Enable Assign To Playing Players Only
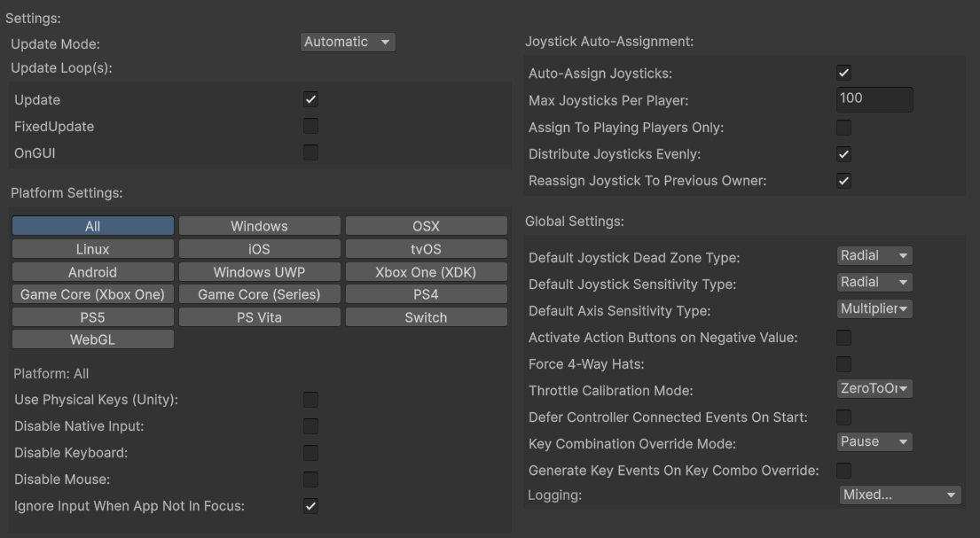Image resolution: width=980 pixels, height=538 pixels. (843, 128)
